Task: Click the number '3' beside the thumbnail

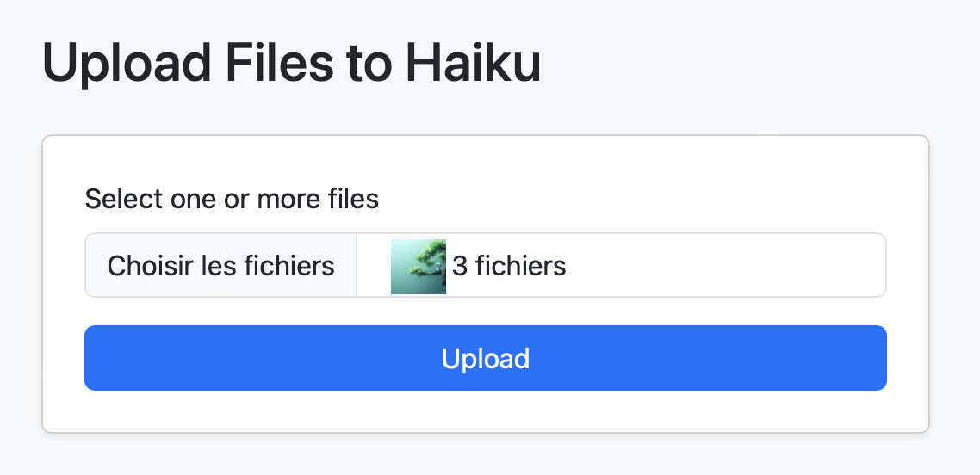Action: pyautogui.click(x=459, y=267)
